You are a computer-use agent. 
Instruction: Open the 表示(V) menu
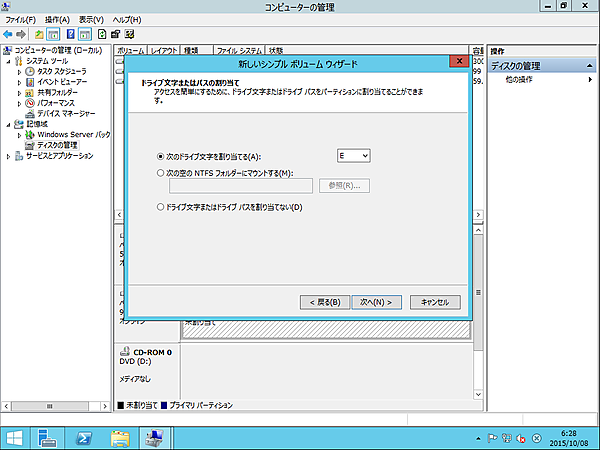(91, 20)
